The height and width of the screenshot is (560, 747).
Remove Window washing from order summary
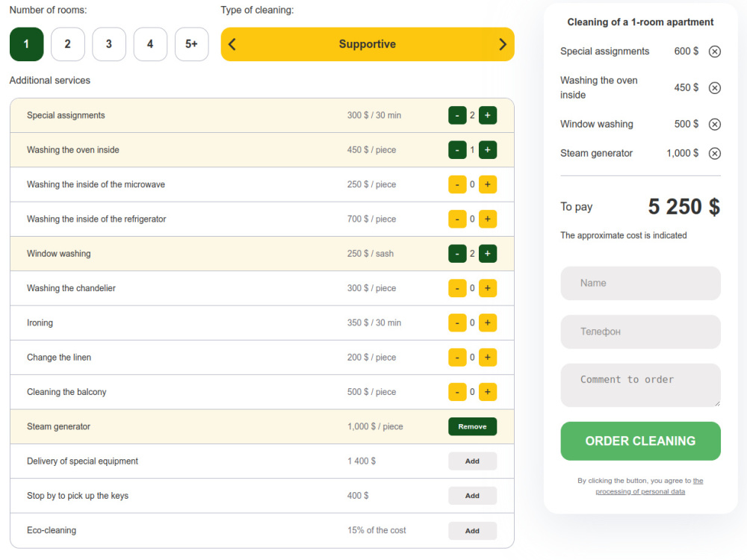point(714,124)
